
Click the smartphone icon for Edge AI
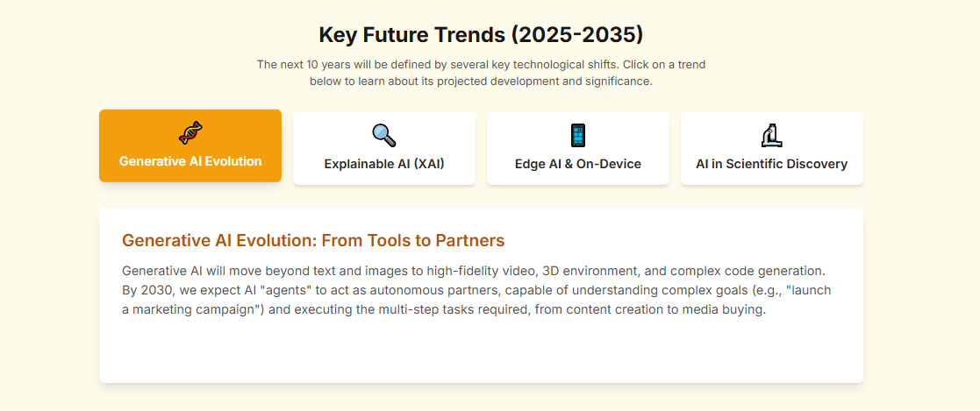click(578, 136)
